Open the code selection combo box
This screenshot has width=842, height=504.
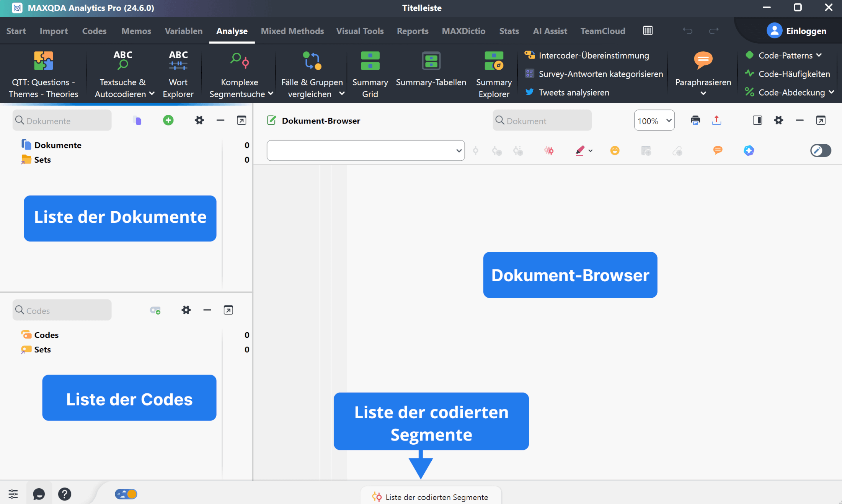pyautogui.click(x=366, y=150)
